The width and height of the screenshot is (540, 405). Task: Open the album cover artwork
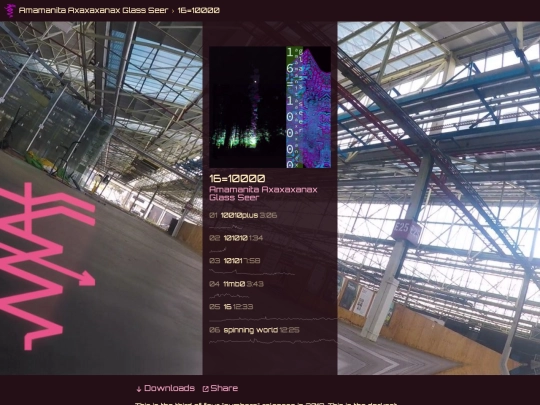tap(270, 107)
